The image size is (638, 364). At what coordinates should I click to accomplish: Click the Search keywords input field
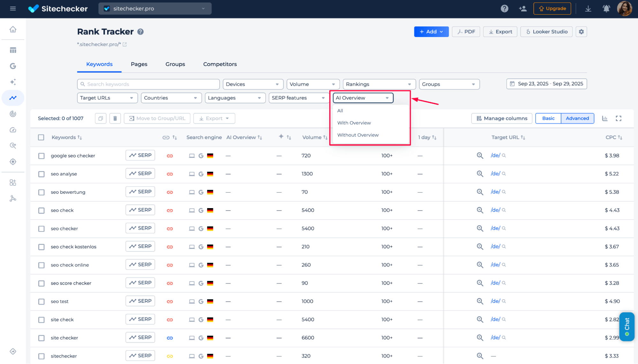pyautogui.click(x=148, y=84)
